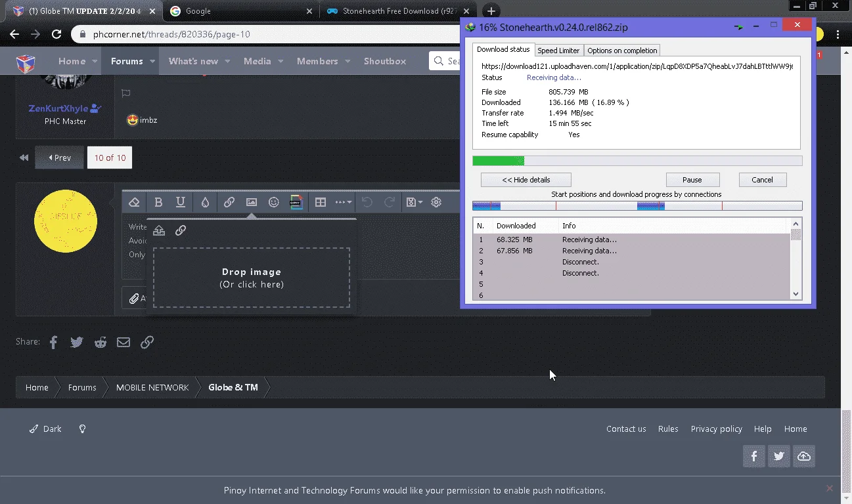Click the connections progress segment bar
852x504 pixels.
(637, 206)
